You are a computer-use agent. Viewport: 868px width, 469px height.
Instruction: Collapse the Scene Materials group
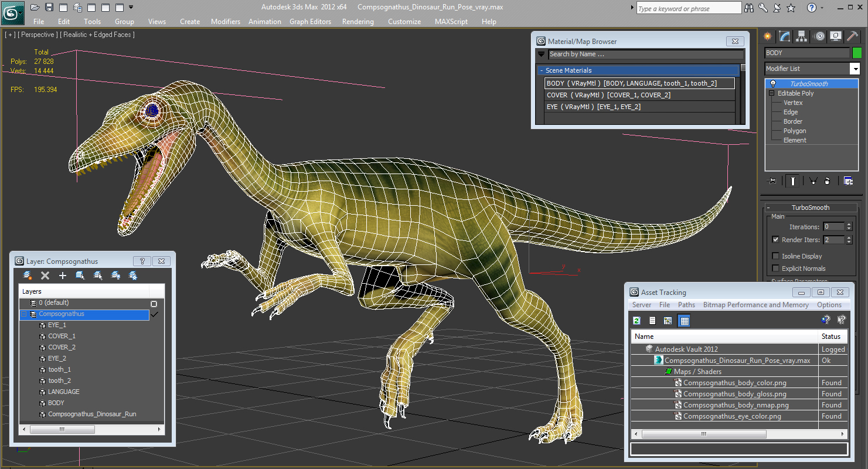coord(542,70)
